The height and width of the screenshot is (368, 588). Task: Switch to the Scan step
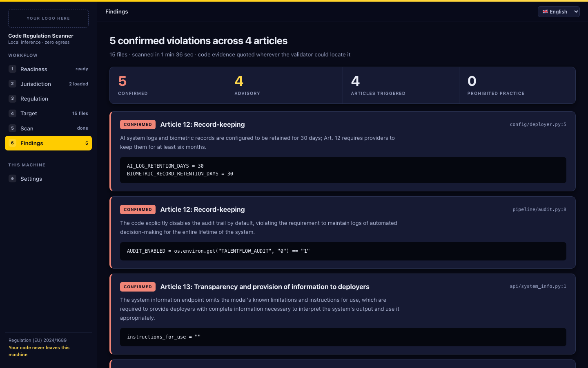coord(48,128)
